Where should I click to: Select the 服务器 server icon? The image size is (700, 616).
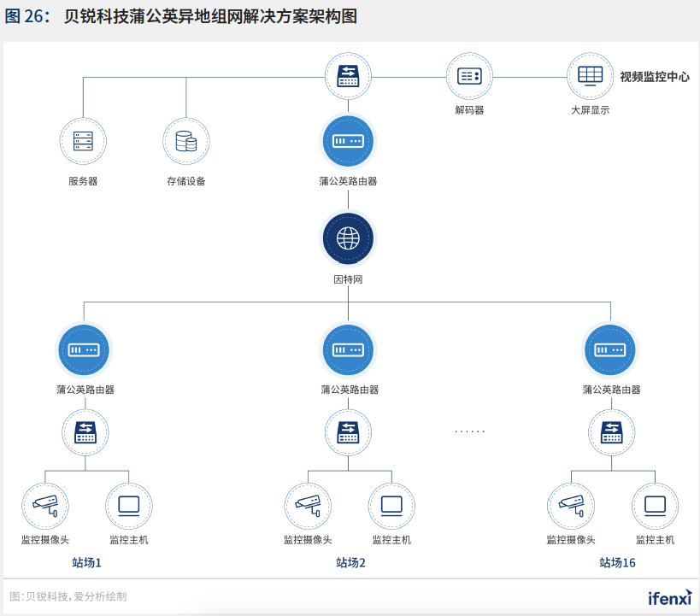[x=83, y=142]
